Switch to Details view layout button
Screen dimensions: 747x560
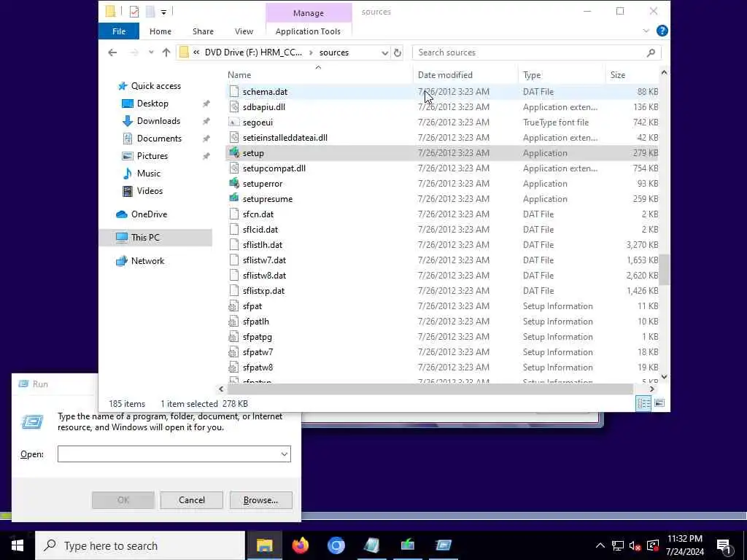click(643, 403)
